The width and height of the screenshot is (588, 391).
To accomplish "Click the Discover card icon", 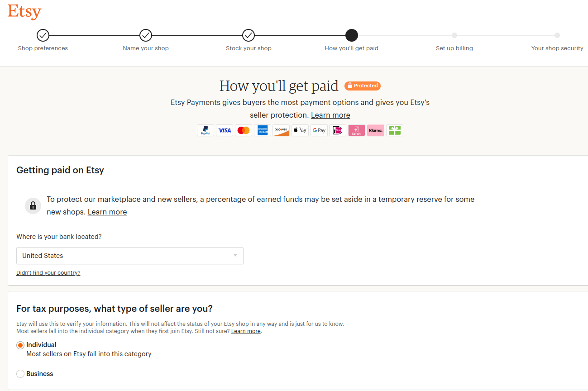I will click(x=281, y=130).
